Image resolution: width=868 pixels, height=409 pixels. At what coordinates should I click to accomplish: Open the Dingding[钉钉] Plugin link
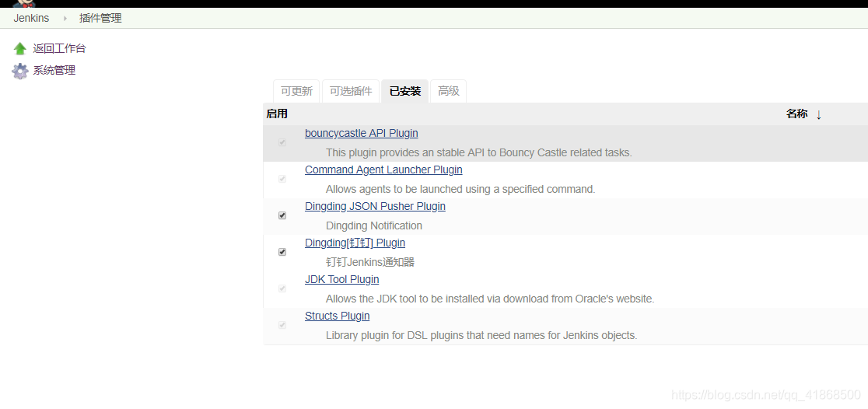click(x=355, y=243)
